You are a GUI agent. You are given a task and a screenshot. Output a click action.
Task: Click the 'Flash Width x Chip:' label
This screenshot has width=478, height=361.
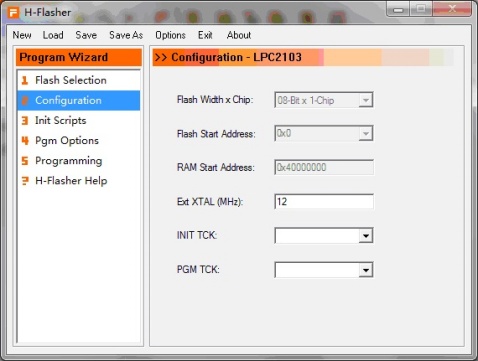click(215, 100)
